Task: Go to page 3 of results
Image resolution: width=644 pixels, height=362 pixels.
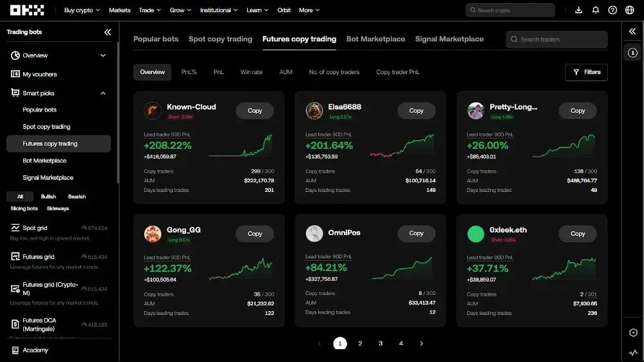Action: coord(381,343)
